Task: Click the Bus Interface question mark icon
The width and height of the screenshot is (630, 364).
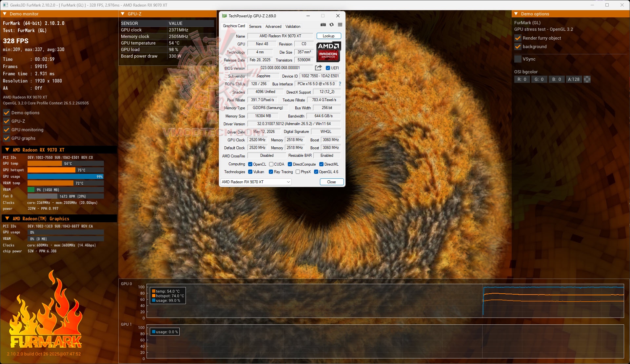Action: [x=340, y=84]
